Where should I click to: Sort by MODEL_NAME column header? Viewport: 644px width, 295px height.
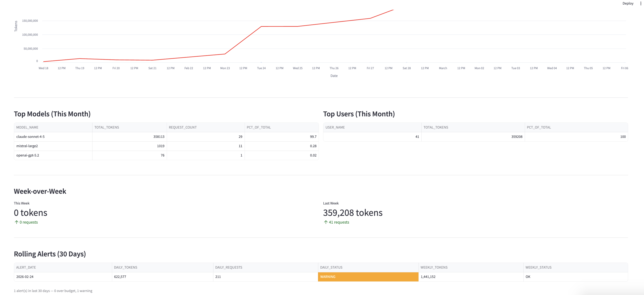[x=27, y=127]
